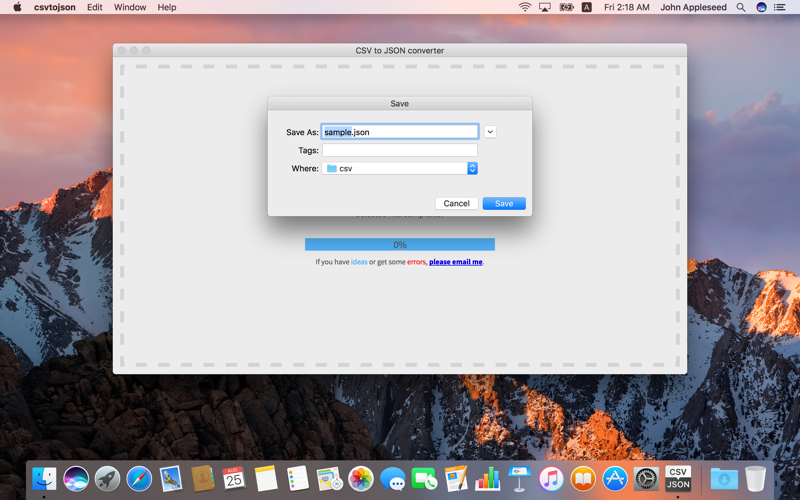Open Mail stamp icon in Dock
800x500 pixels.
[x=170, y=479]
